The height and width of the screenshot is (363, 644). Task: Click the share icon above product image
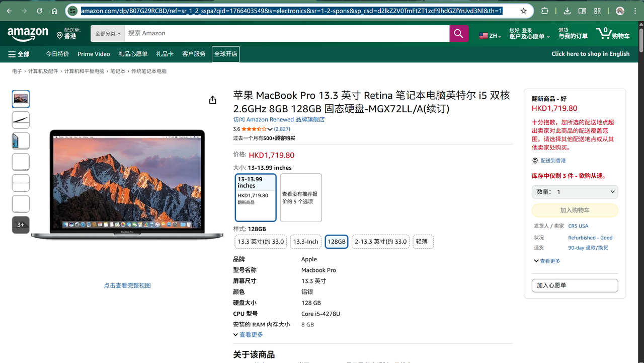click(213, 100)
